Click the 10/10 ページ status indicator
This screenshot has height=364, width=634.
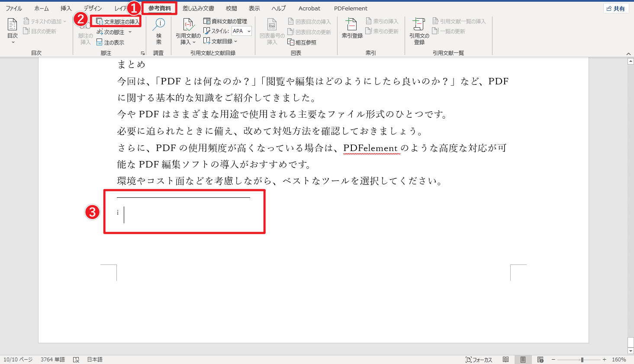click(x=18, y=360)
